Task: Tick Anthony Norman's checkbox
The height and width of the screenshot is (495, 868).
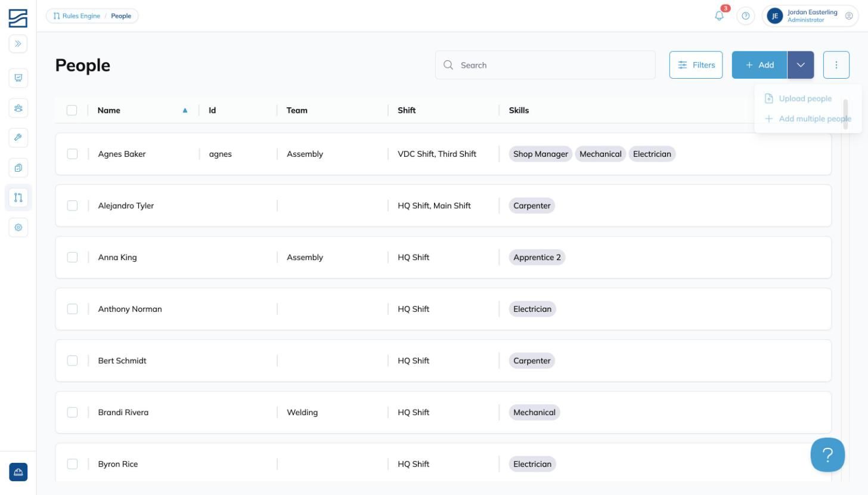Action: click(72, 309)
